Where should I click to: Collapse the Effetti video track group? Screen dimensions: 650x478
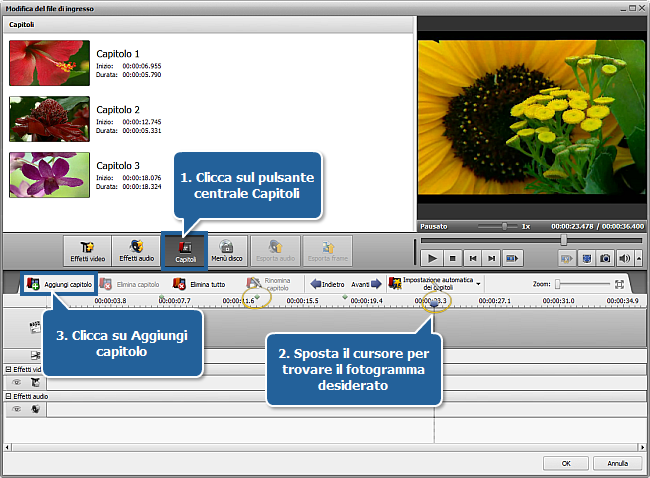[8, 369]
